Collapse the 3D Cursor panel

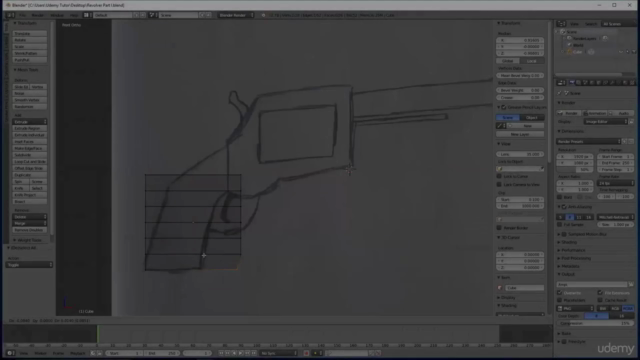pos(499,237)
